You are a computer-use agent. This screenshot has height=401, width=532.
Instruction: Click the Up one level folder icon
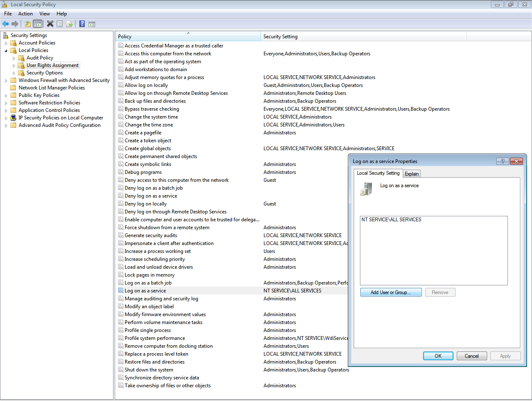(x=28, y=24)
